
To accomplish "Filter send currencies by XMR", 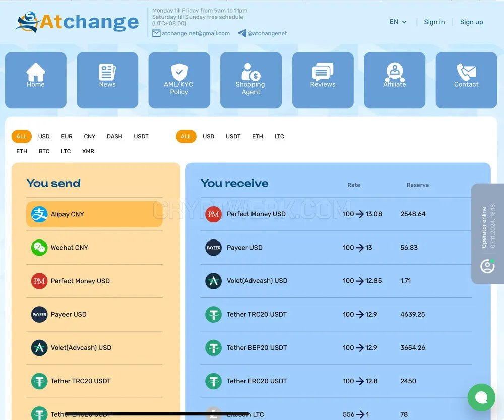I will (88, 151).
